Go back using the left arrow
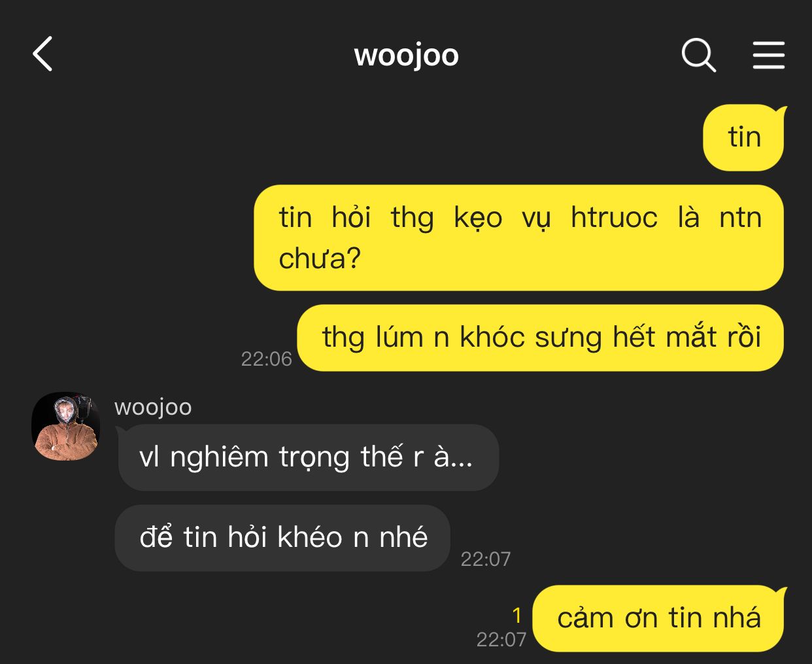This screenshot has height=664, width=812. tap(42, 54)
